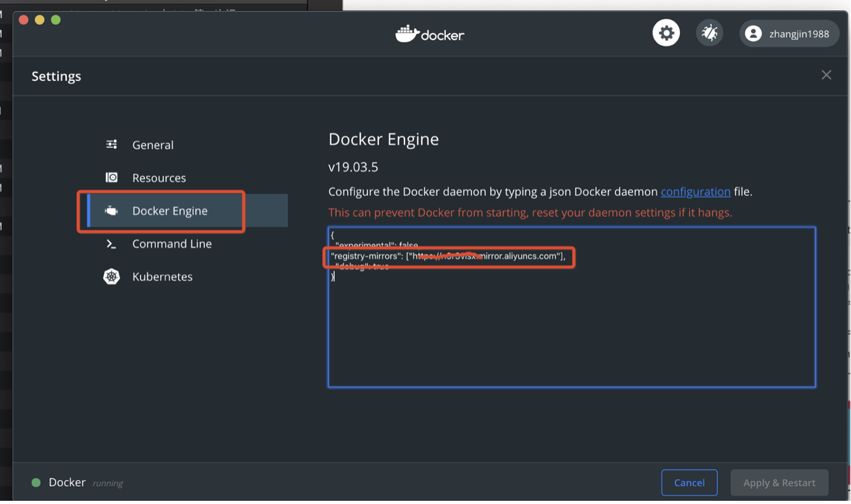Click the macOS green zoom button
Viewport: 851px width, 504px height.
(x=56, y=20)
